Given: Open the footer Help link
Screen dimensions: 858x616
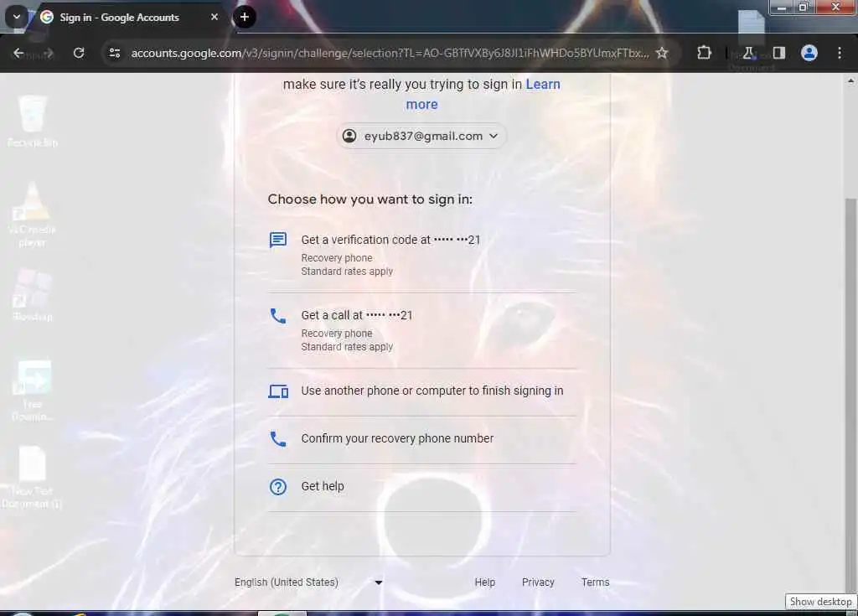Looking at the screenshot, I should (x=485, y=582).
